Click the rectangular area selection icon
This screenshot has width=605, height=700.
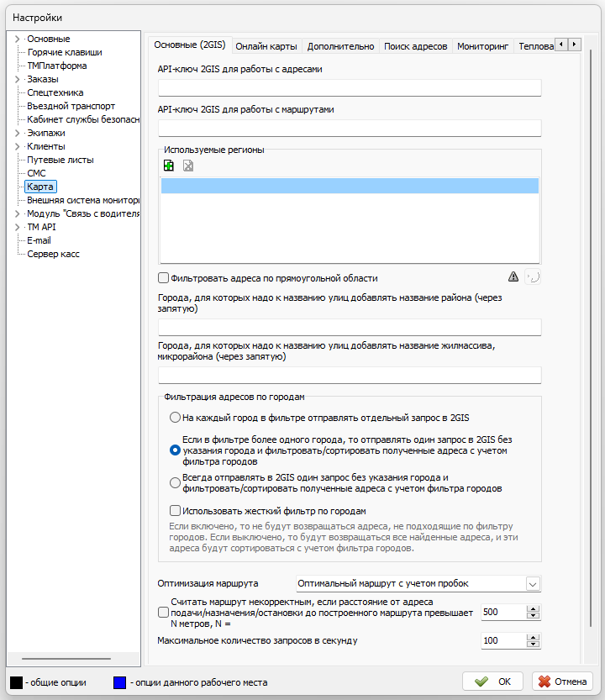[532, 276]
